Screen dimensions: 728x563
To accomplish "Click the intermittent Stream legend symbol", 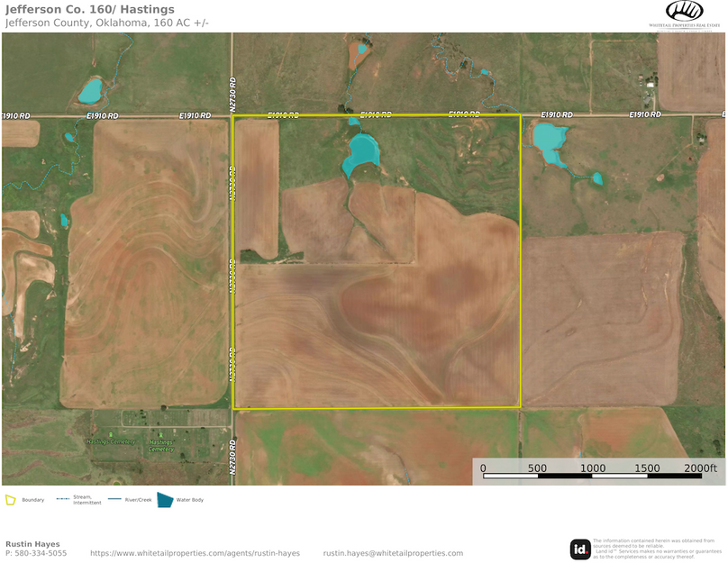I will click(x=63, y=500).
